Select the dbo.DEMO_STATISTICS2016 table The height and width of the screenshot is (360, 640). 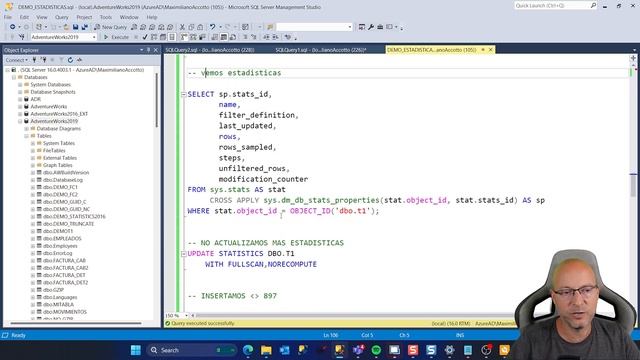(x=74, y=216)
